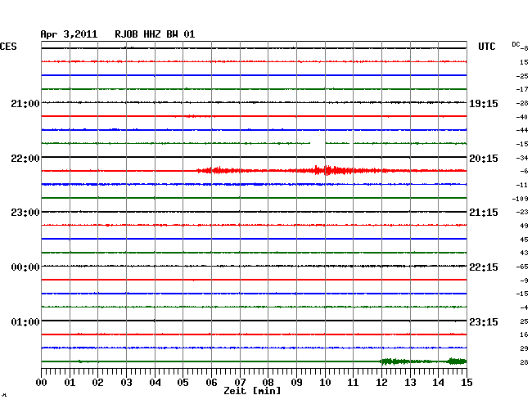Select the 'UTC' column header
Screen dimensions: 532x404
(x=486, y=47)
